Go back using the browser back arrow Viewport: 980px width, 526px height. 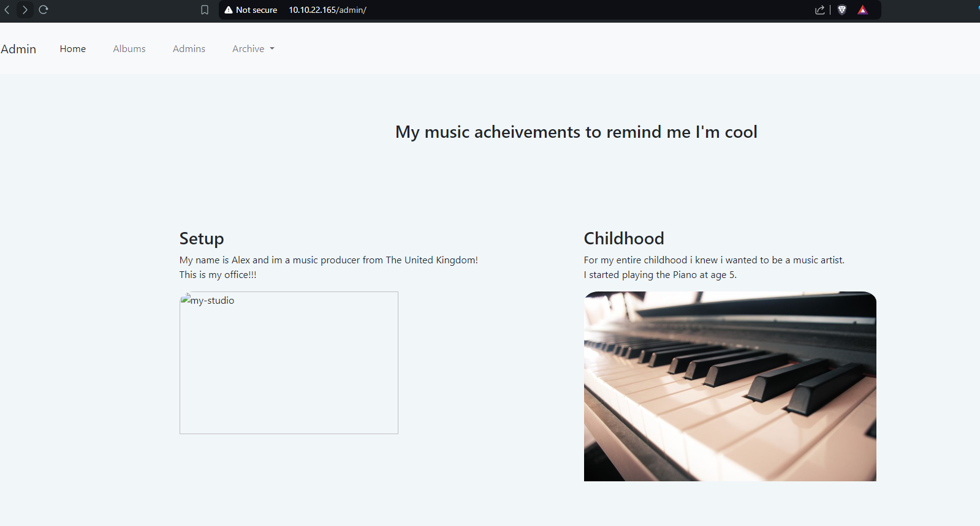[x=7, y=10]
